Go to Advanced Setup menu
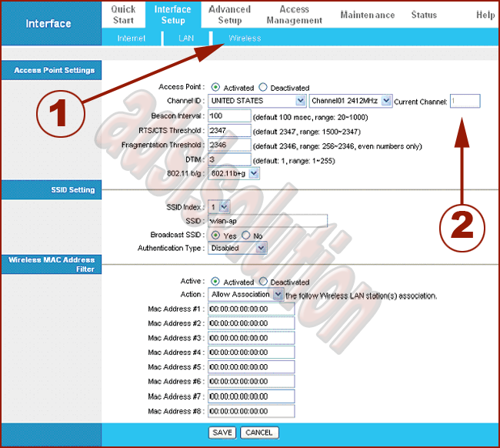The width and height of the screenshot is (500, 448). 229,15
